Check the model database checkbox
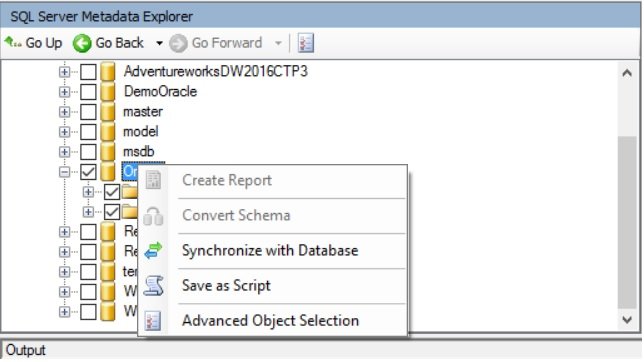 coord(88,132)
